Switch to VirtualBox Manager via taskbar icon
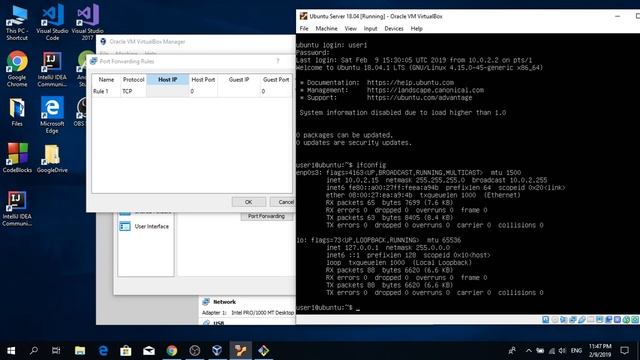The height and width of the screenshot is (360, 640). (217, 351)
